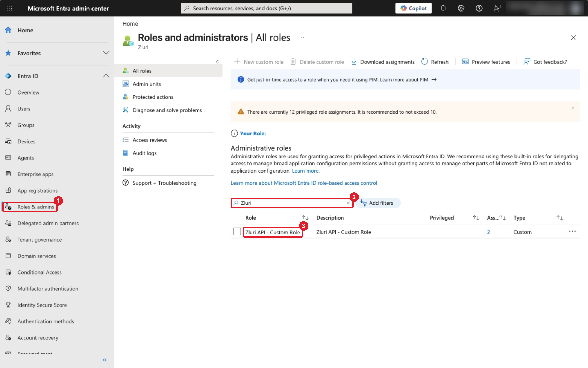The width and height of the screenshot is (588, 368).
Task: Clear the Zluri search text
Action: click(348, 203)
